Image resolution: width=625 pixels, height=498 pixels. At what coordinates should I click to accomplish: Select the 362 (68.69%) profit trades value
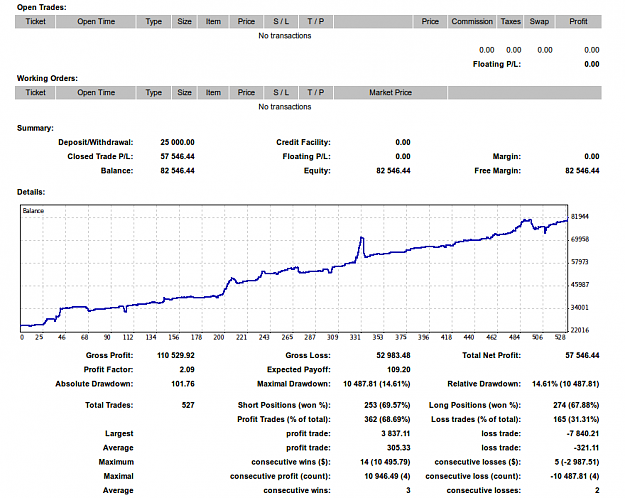[387, 419]
